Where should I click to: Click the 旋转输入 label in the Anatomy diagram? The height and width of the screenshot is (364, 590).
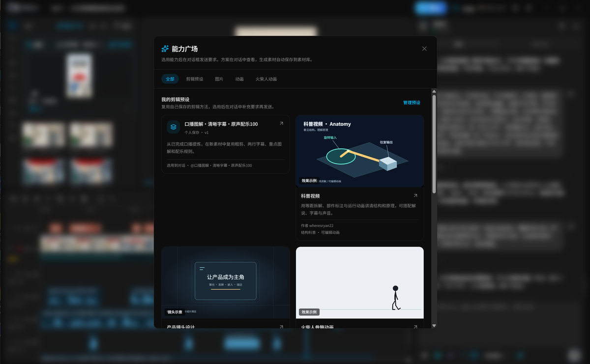click(330, 138)
